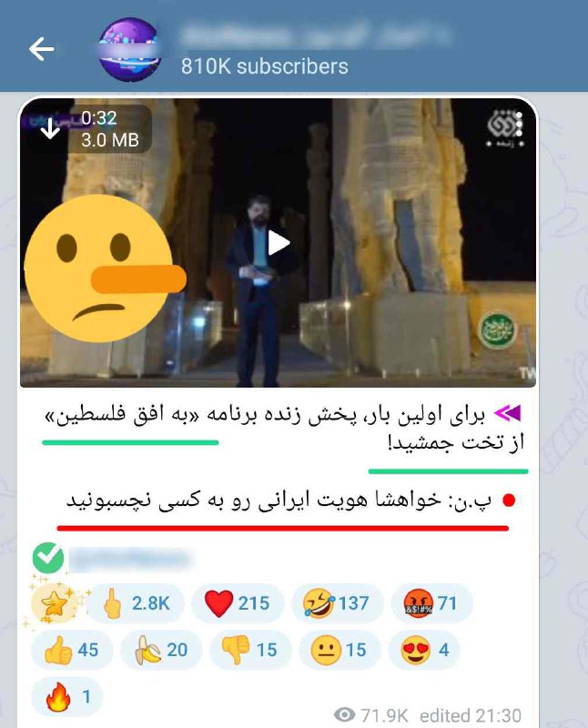
Task: Add the star custom reaction
Action: pos(54,603)
